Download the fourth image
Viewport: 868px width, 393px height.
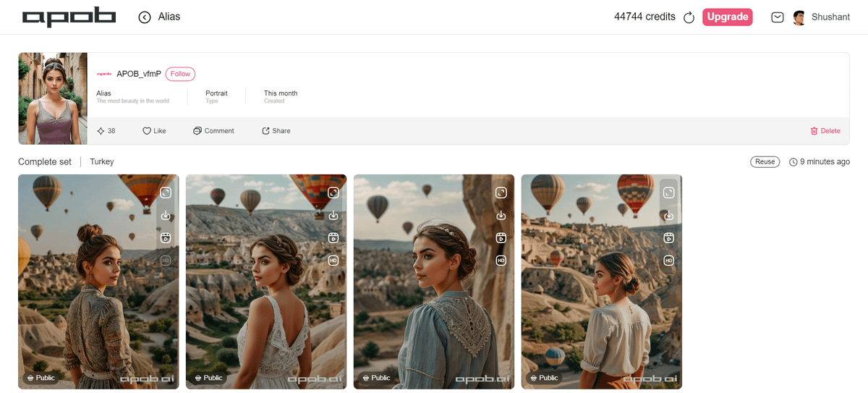[x=669, y=216]
